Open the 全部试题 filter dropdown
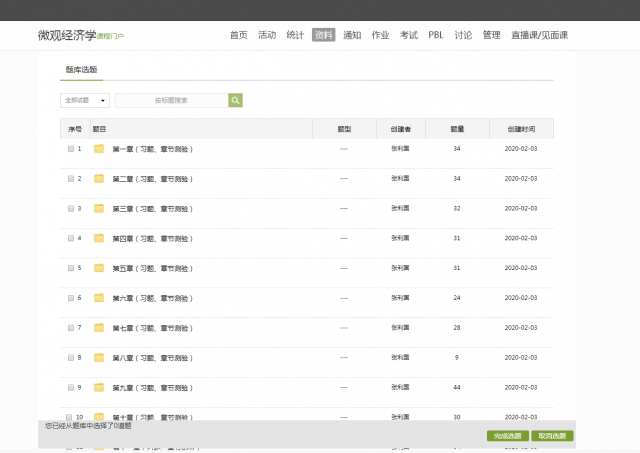Viewport: 640px width, 453px height. click(85, 100)
